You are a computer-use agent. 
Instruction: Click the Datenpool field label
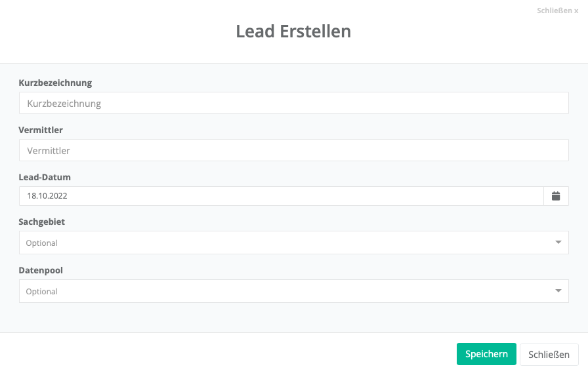coord(41,271)
